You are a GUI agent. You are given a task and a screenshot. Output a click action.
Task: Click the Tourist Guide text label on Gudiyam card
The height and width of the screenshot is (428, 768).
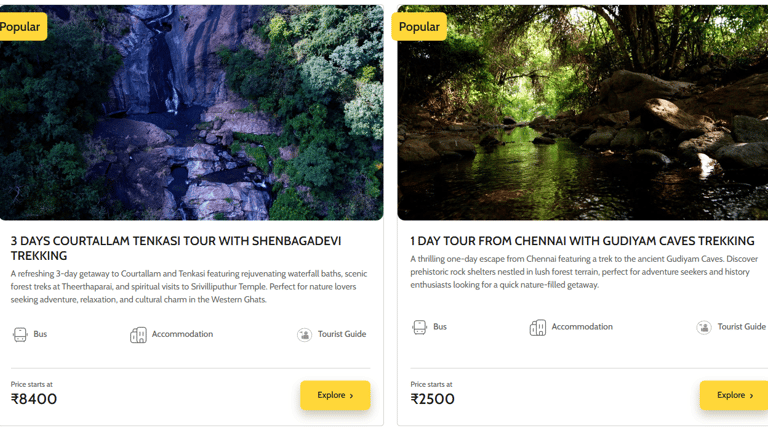point(741,327)
